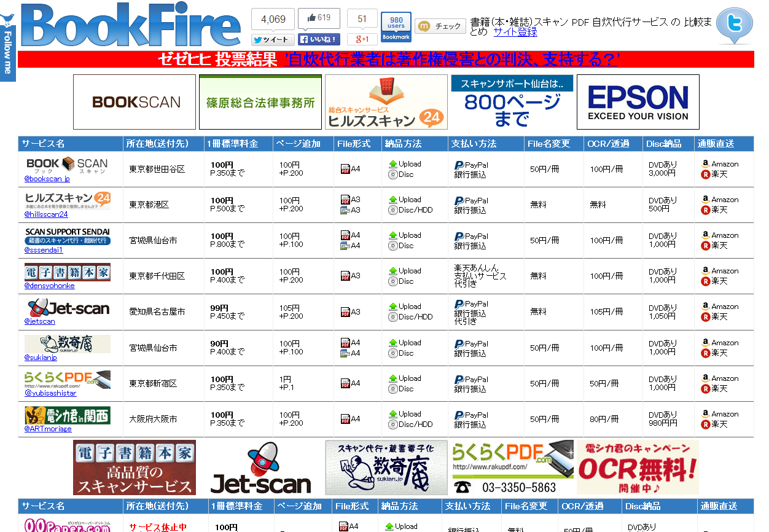The height and width of the screenshot is (532, 769).
Task: Click the Amazon icon in 数寄庵 row
Action: (706, 343)
